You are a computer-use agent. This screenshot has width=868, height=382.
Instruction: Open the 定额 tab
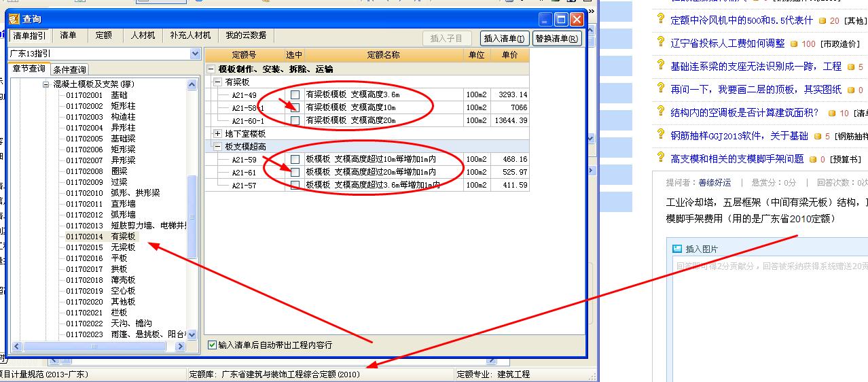click(104, 35)
